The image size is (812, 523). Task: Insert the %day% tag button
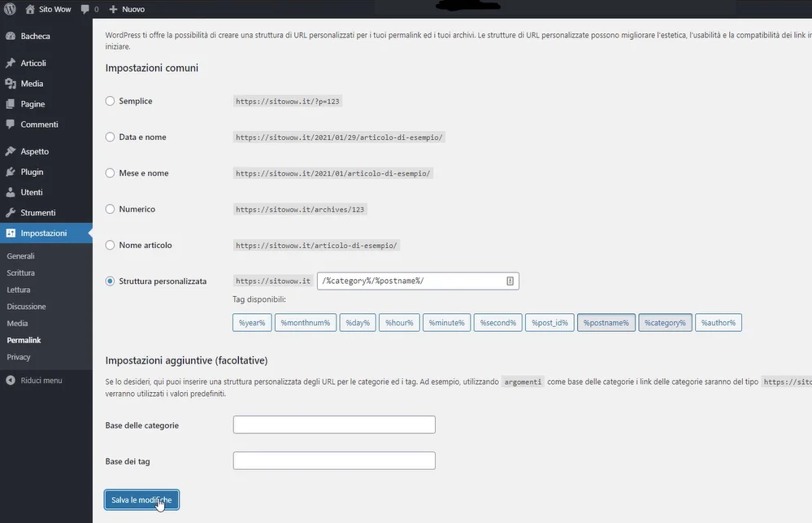(358, 322)
